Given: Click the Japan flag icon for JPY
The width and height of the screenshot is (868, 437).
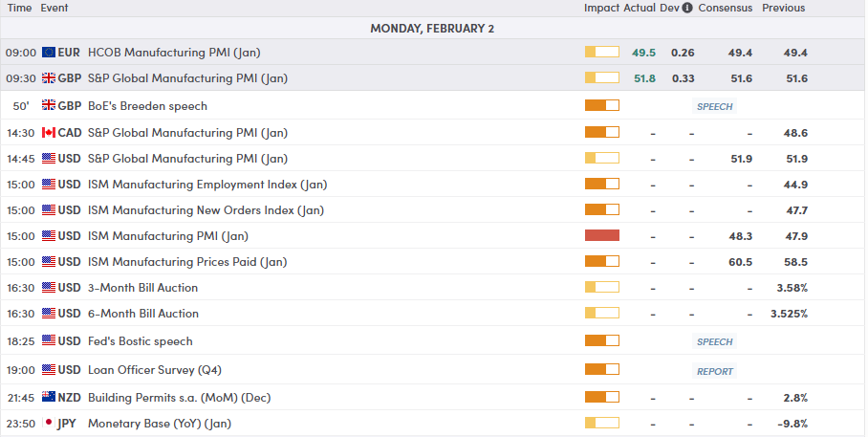Looking at the screenshot, I should pos(49,424).
